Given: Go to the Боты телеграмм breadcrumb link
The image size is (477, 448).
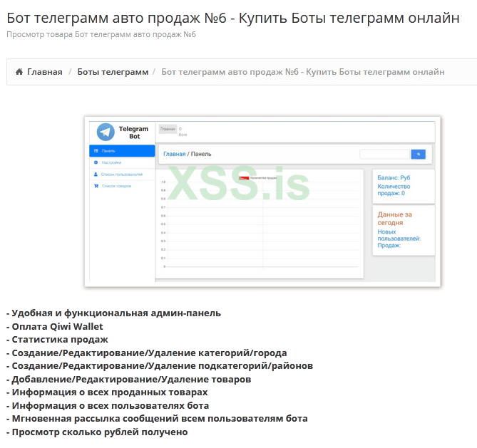Looking at the screenshot, I should (113, 72).
